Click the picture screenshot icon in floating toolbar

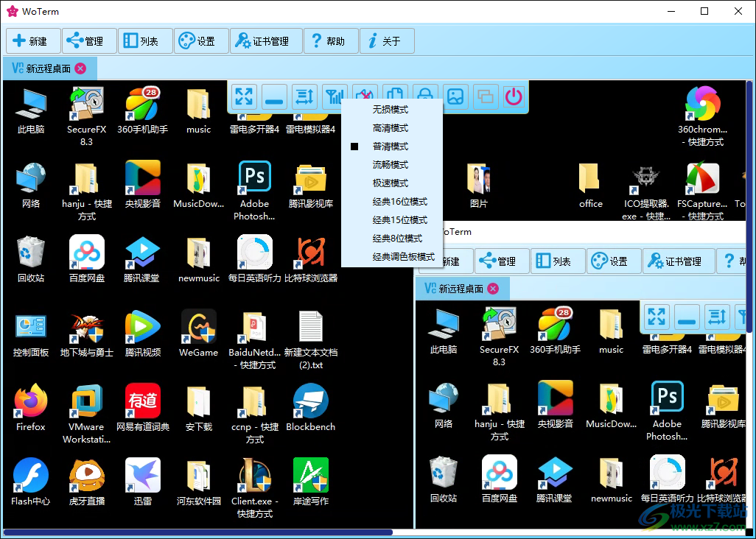(x=455, y=96)
